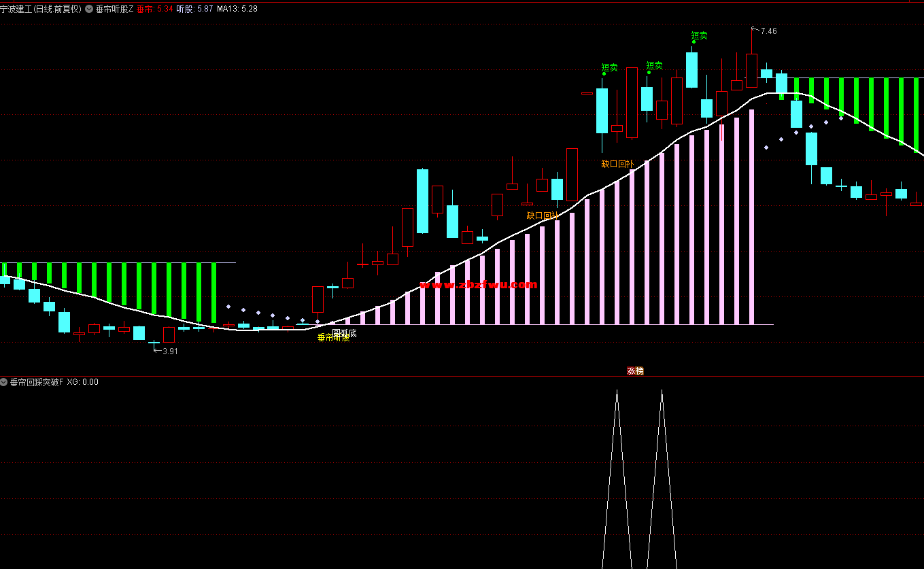
Task: Click the 圆弧底 pattern label
Action: pyautogui.click(x=344, y=333)
